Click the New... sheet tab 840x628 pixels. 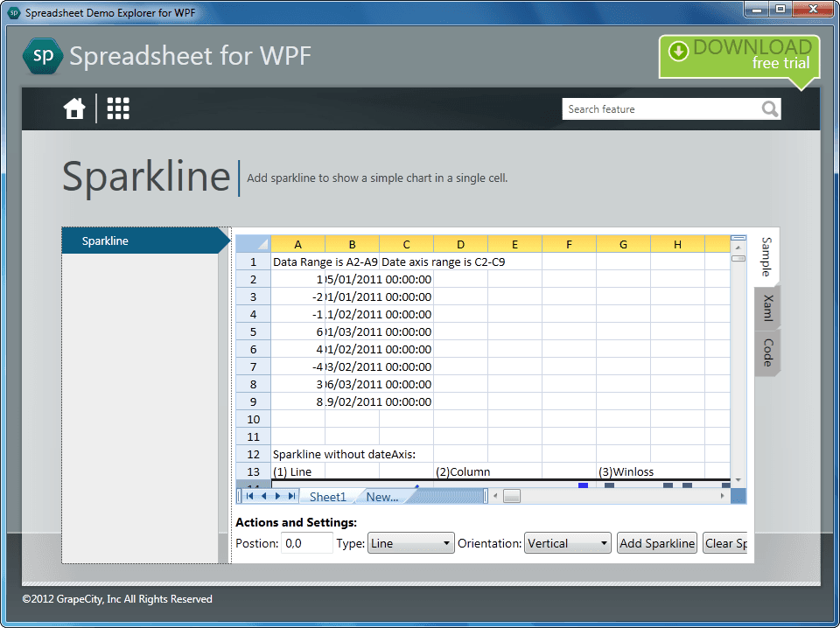tap(382, 497)
